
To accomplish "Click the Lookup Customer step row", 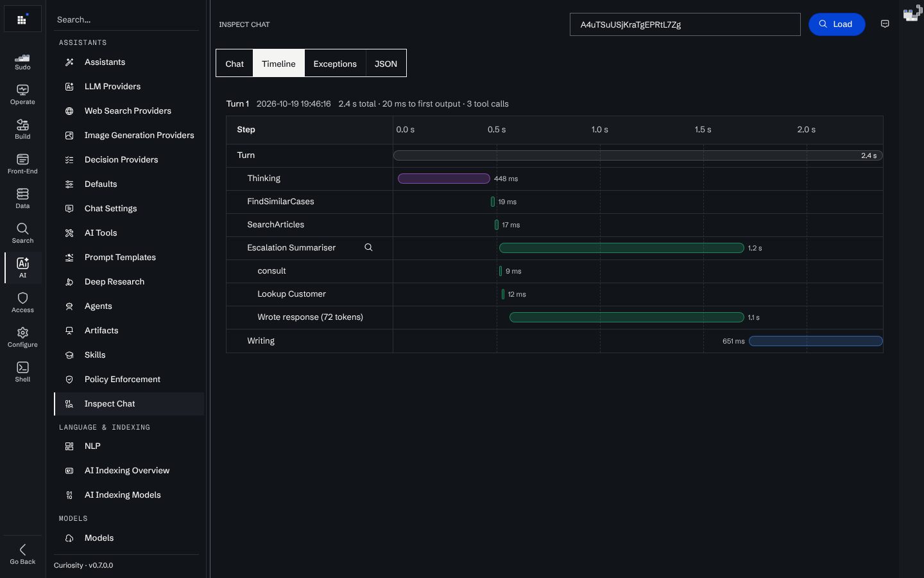I will pyautogui.click(x=554, y=294).
